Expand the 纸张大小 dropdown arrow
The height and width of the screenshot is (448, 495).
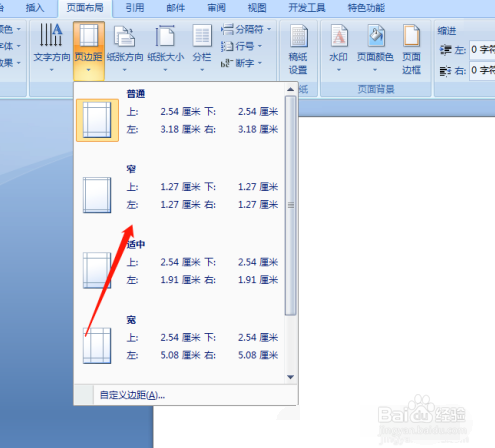coord(166,70)
